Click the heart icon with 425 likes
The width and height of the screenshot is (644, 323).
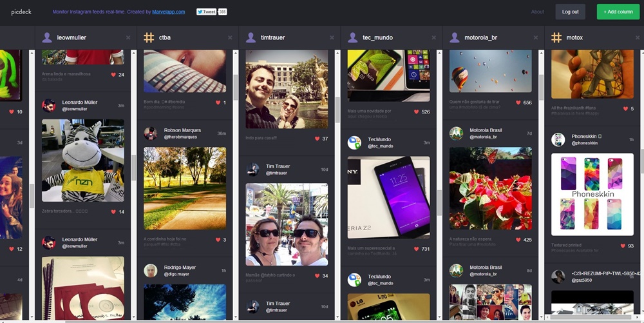pyautogui.click(x=518, y=240)
